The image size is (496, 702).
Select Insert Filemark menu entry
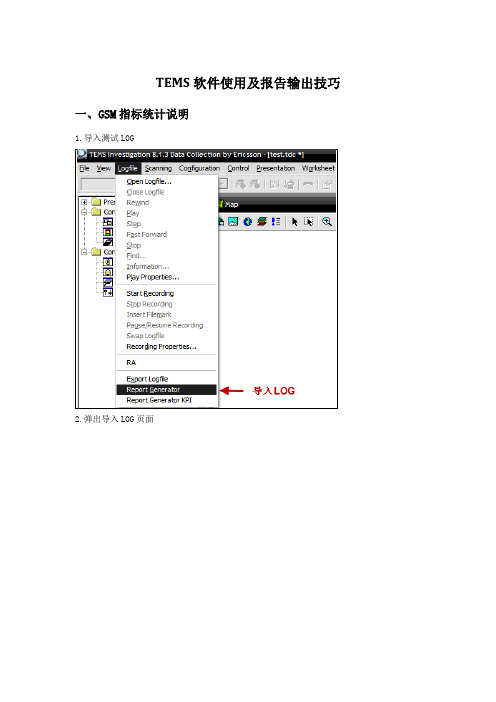167,315
